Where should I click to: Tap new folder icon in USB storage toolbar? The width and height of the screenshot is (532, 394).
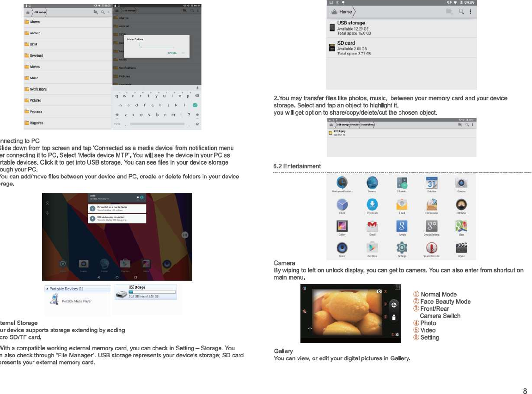pos(96,12)
